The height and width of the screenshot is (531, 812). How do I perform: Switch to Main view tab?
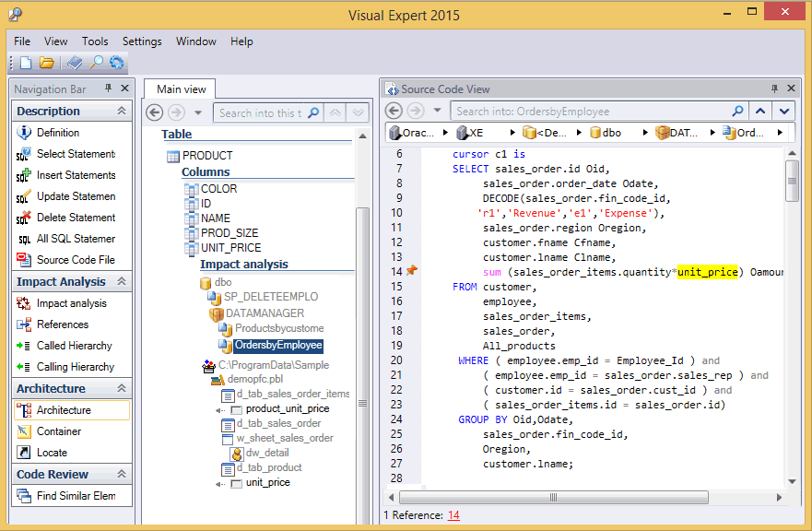click(x=181, y=89)
